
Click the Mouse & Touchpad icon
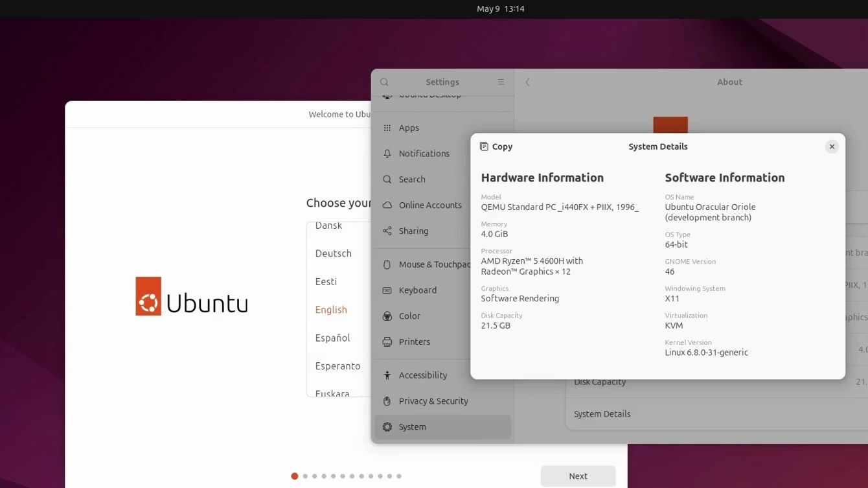(x=387, y=264)
